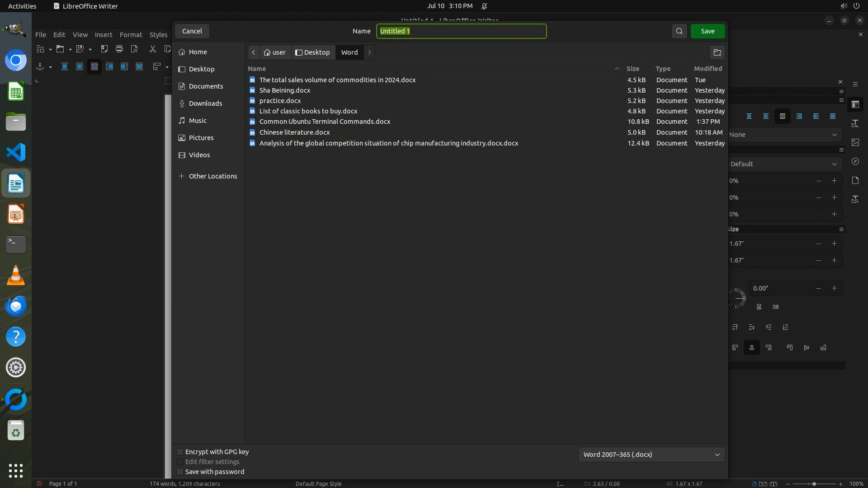Click the create new folder icon
Image resolution: width=868 pixels, height=488 pixels.
tap(717, 52)
